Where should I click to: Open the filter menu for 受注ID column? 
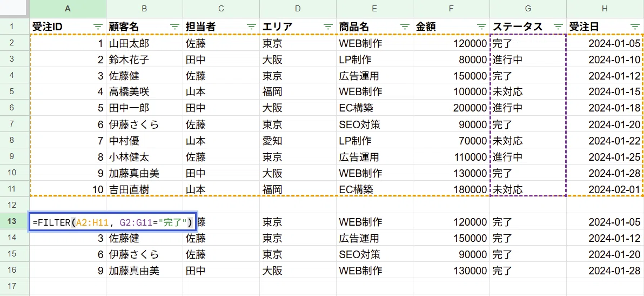(98, 27)
